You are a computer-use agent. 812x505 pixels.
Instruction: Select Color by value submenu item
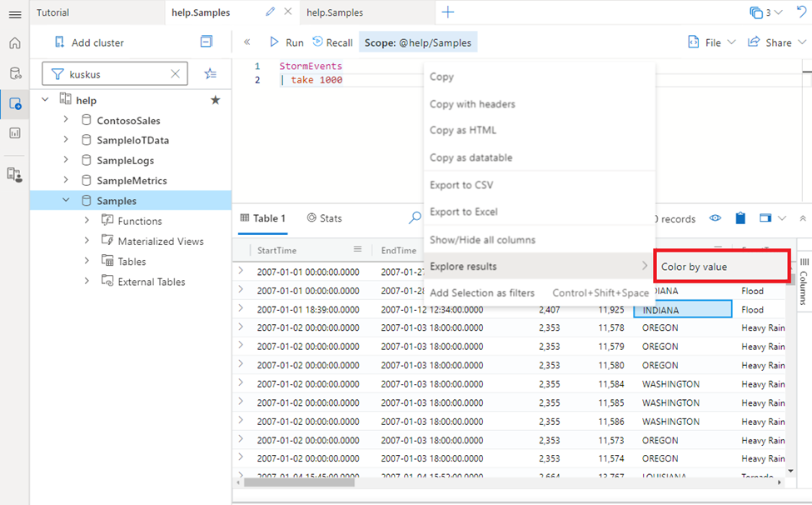(722, 267)
